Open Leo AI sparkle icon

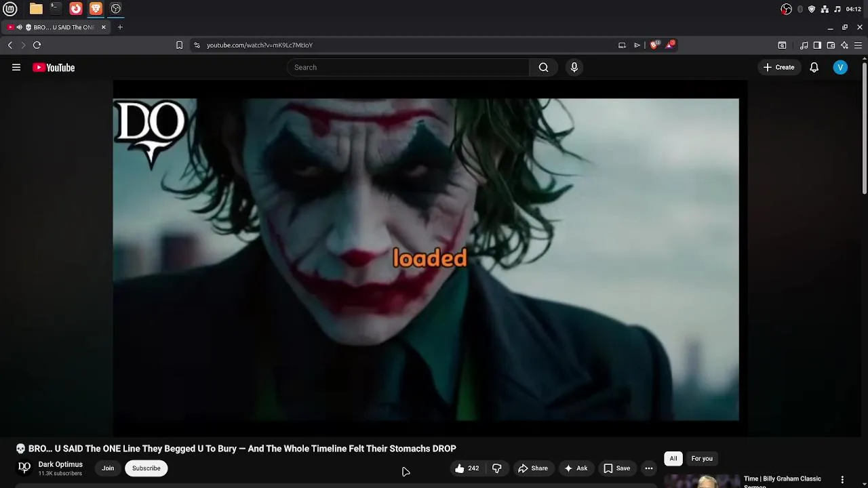pyautogui.click(x=844, y=45)
